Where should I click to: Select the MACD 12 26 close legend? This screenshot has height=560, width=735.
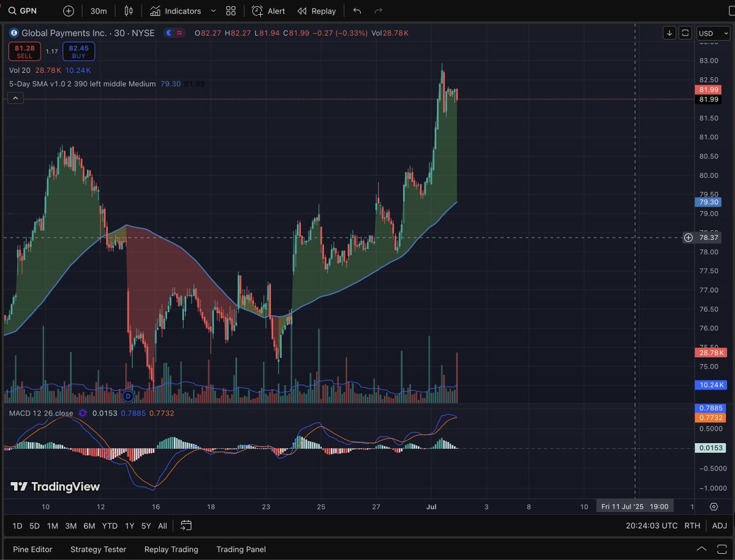click(x=41, y=414)
